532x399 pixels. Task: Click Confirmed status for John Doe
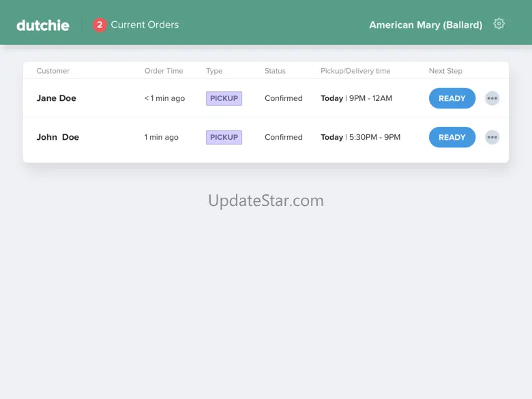283,137
